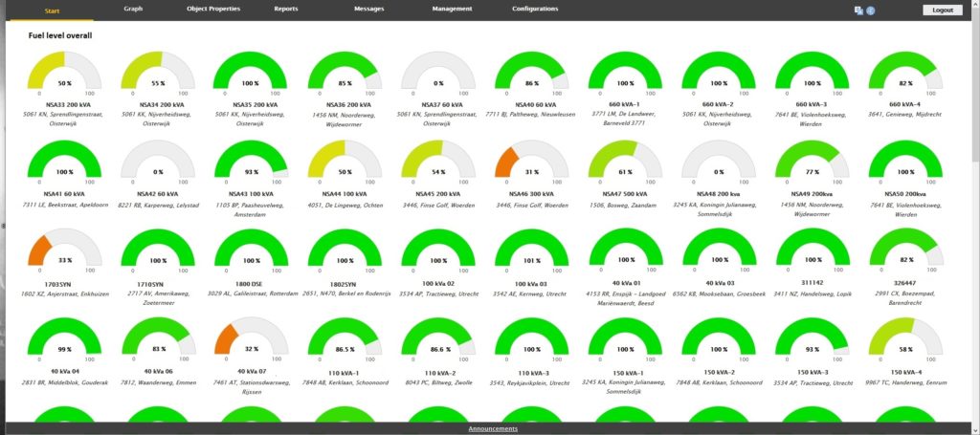This screenshot has width=980, height=435.
Task: Click the 660 kVA-2 label
Action: (x=719, y=105)
